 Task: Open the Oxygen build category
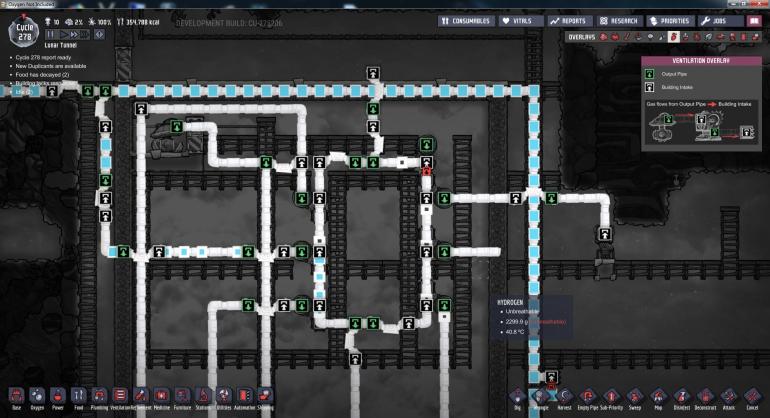click(37, 397)
